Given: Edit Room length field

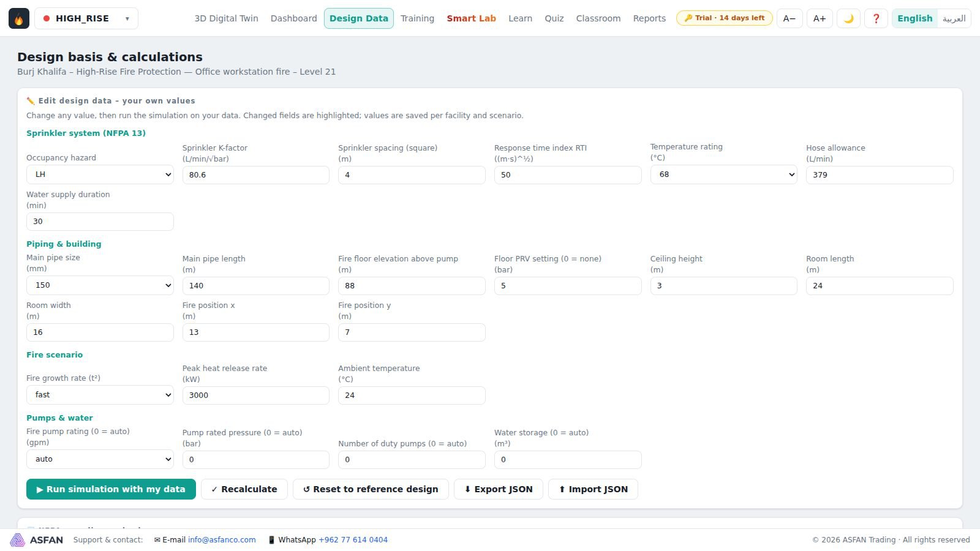Looking at the screenshot, I should point(880,286).
